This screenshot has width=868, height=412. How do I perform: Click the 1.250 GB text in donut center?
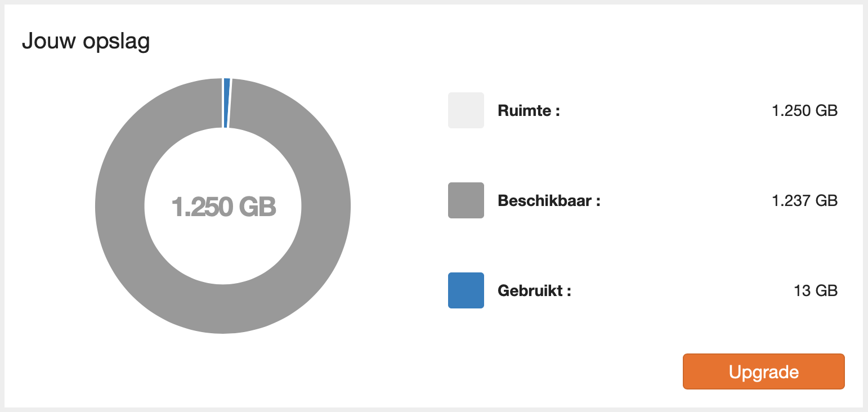pos(223,207)
